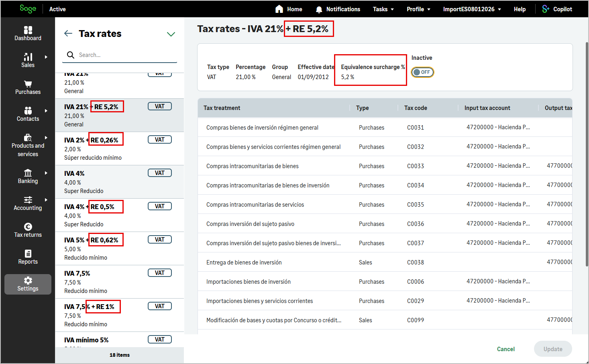Viewport: 589px width, 364px height.
Task: Open Settings gear in sidebar
Action: click(28, 281)
